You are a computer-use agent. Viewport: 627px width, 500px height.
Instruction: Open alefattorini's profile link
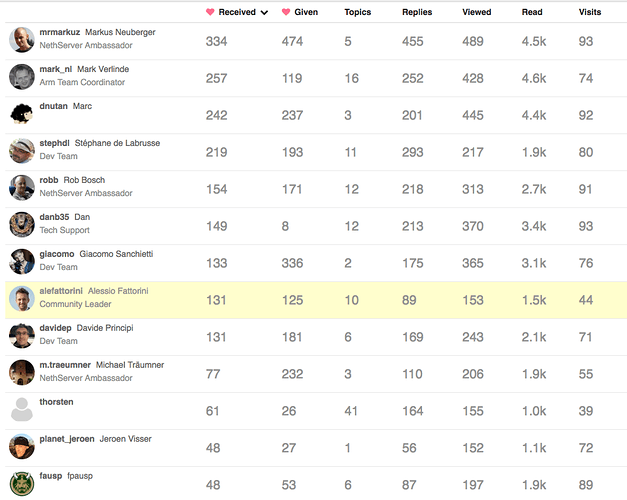pyautogui.click(x=61, y=291)
